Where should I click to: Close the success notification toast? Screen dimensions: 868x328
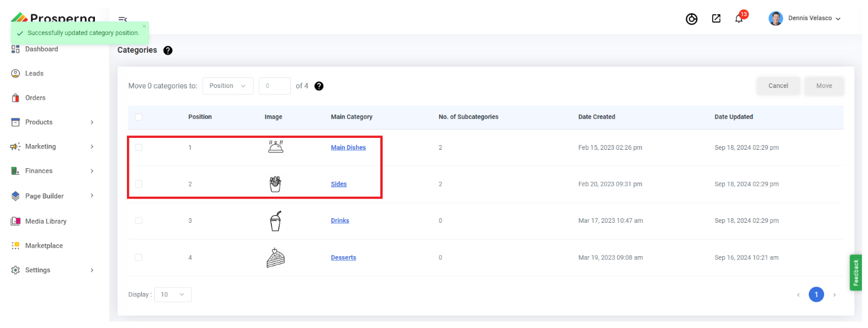144,26
